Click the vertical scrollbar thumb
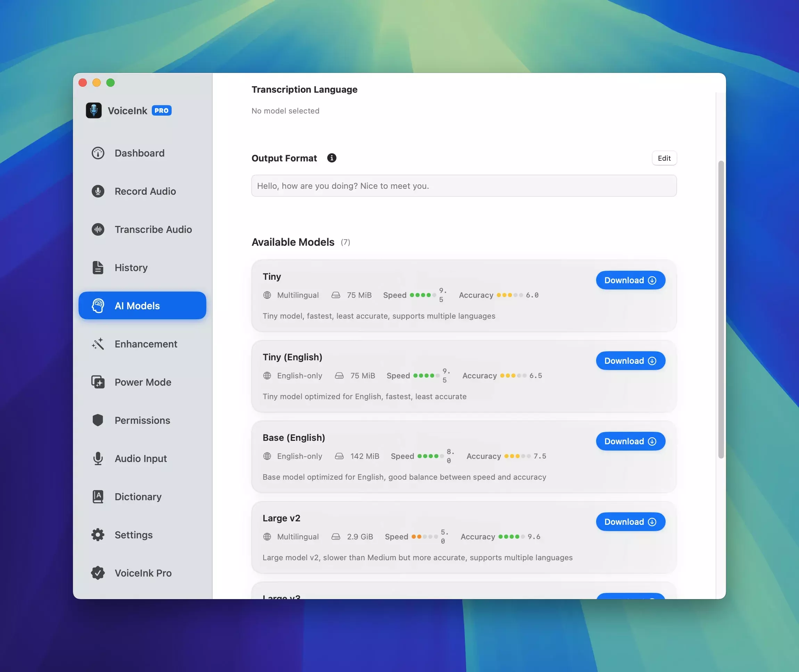This screenshot has height=672, width=799. tap(720, 309)
